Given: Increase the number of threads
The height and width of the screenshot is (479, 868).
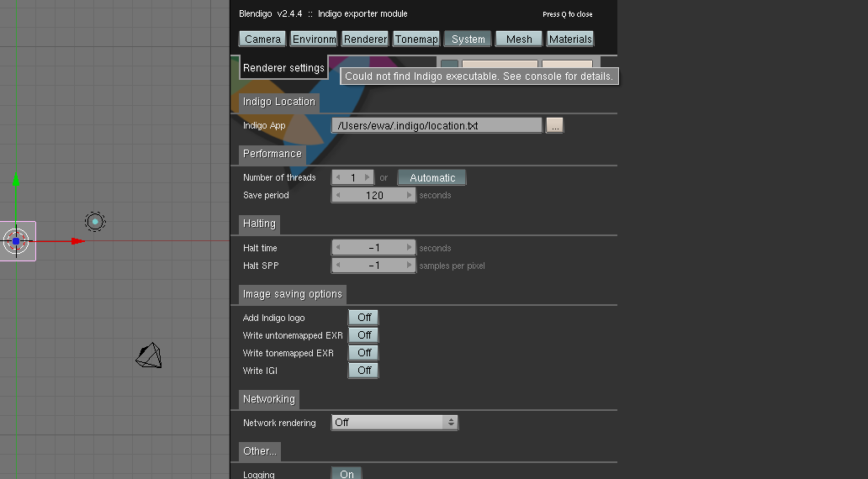Looking at the screenshot, I should [367, 177].
